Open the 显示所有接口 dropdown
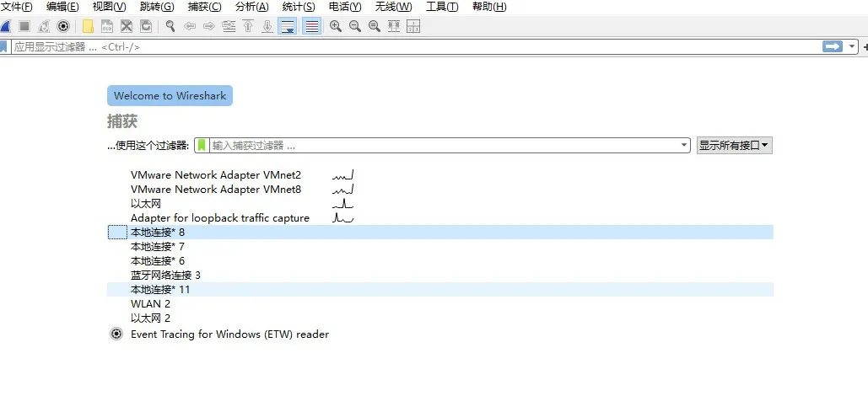This screenshot has height=412, width=868. 734,146
